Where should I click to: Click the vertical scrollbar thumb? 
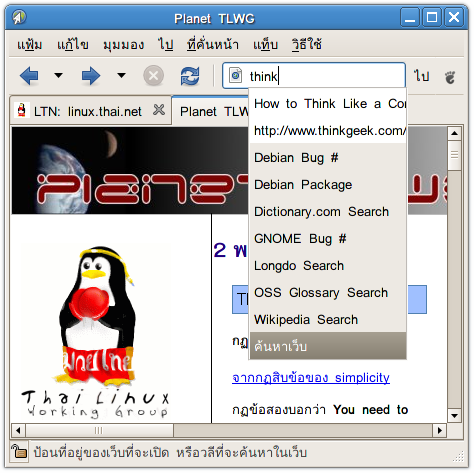(454, 155)
